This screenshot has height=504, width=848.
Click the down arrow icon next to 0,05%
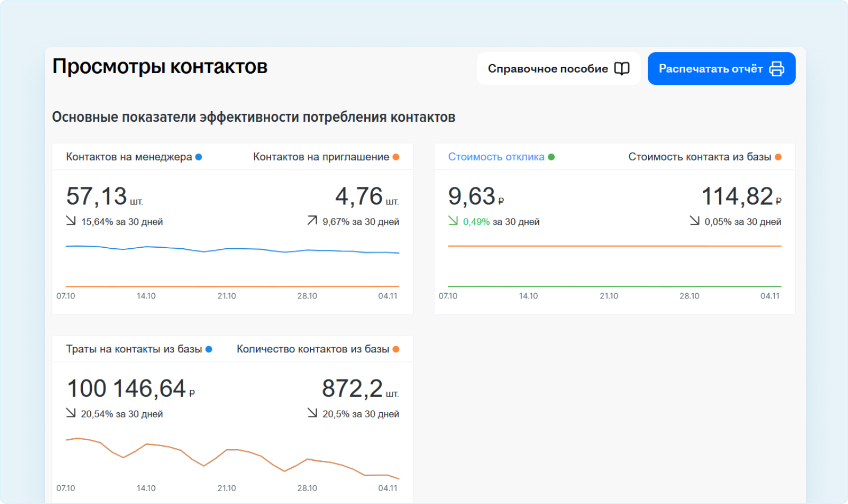click(694, 220)
